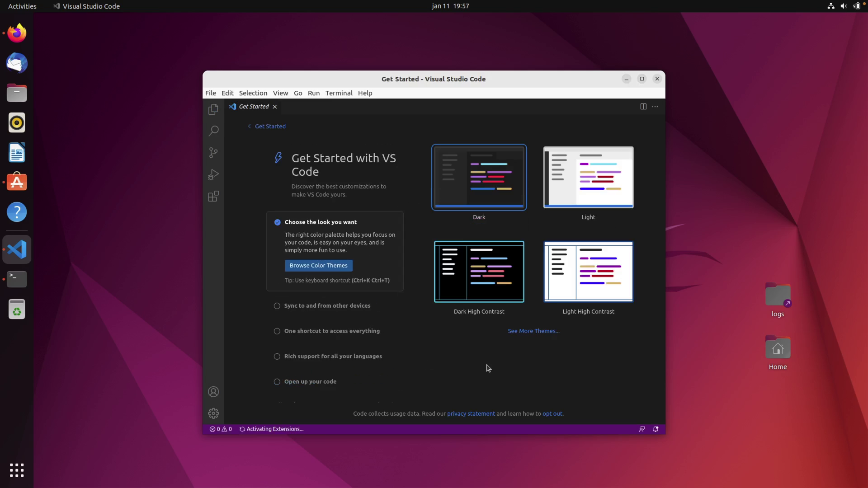Image resolution: width=868 pixels, height=488 pixels.
Task: Open the Search view in activity bar
Action: pos(213,131)
